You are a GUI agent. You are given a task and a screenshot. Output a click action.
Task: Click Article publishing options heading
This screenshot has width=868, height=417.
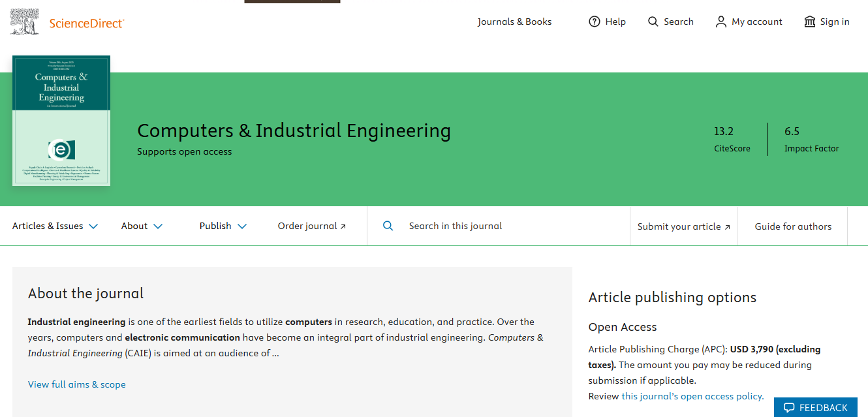(x=672, y=297)
